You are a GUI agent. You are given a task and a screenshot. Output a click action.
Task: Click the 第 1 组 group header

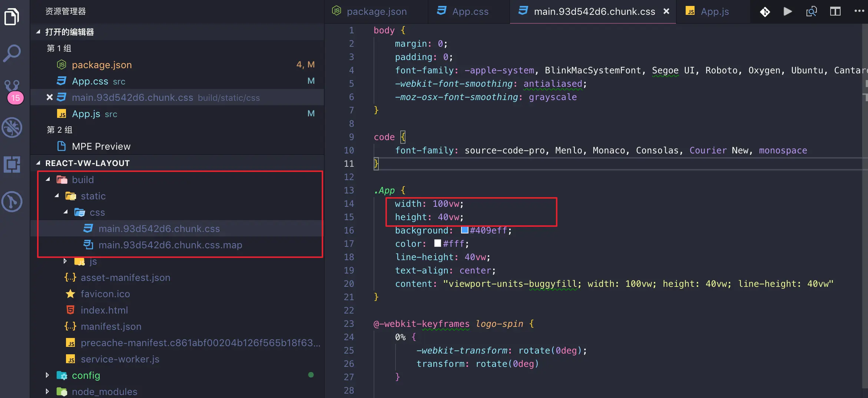59,48
